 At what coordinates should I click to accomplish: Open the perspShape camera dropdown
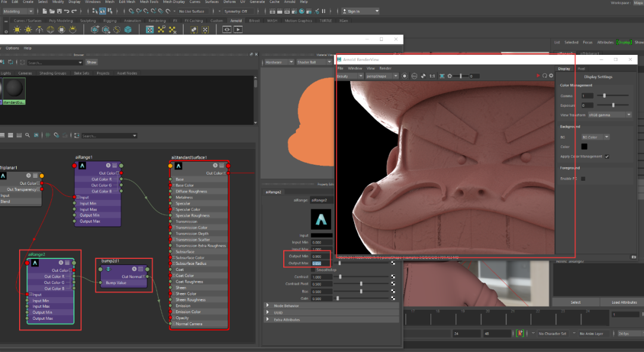[x=382, y=76]
